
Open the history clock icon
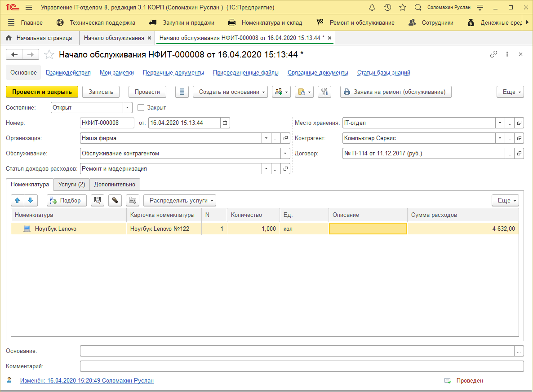tap(387, 8)
